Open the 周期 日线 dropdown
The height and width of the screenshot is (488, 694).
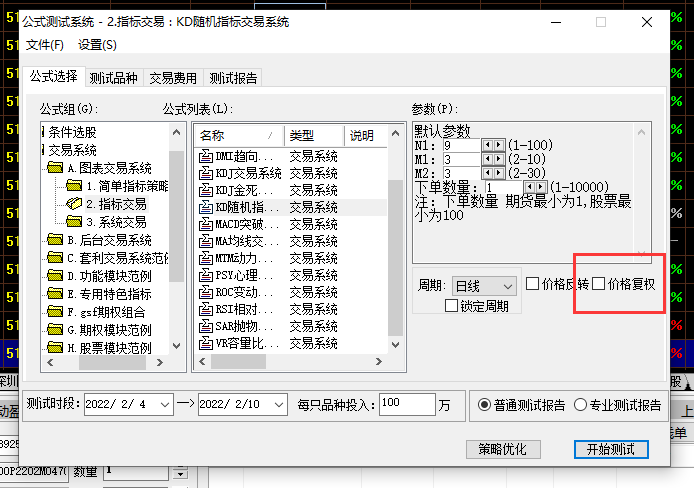point(484,286)
